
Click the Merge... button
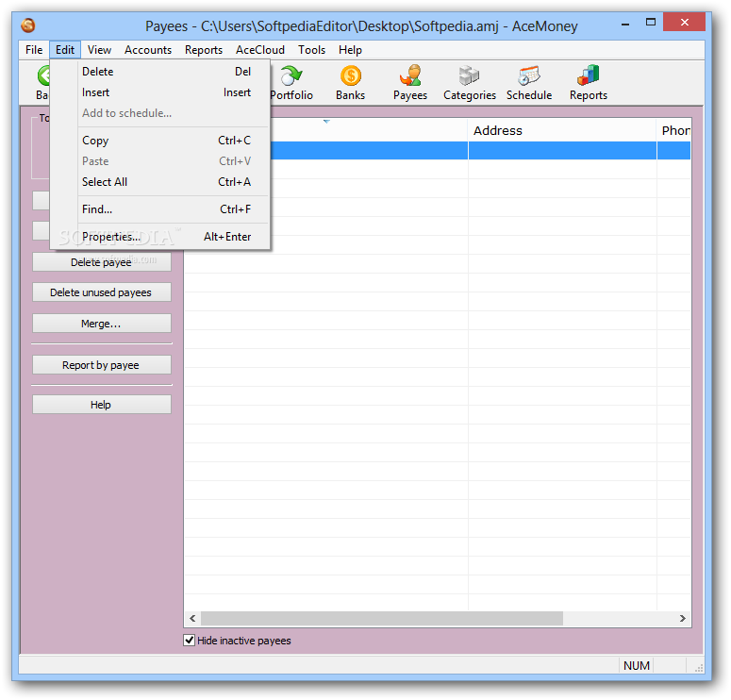click(102, 324)
